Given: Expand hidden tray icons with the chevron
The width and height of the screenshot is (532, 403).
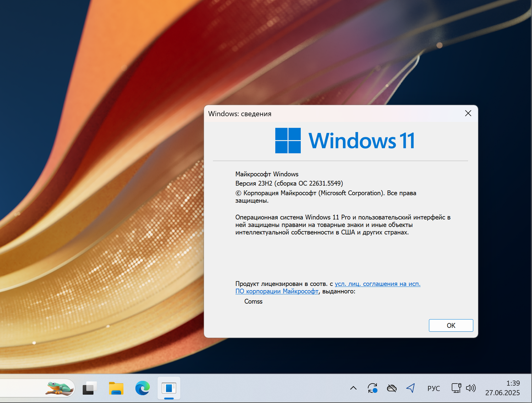Looking at the screenshot, I should tap(353, 388).
